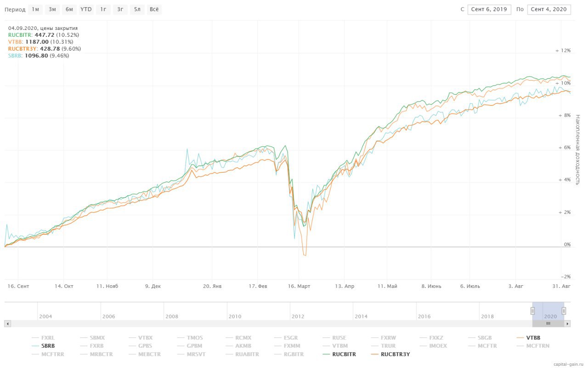Toggle ESGR series in legend
588x368 pixels.
287,338
